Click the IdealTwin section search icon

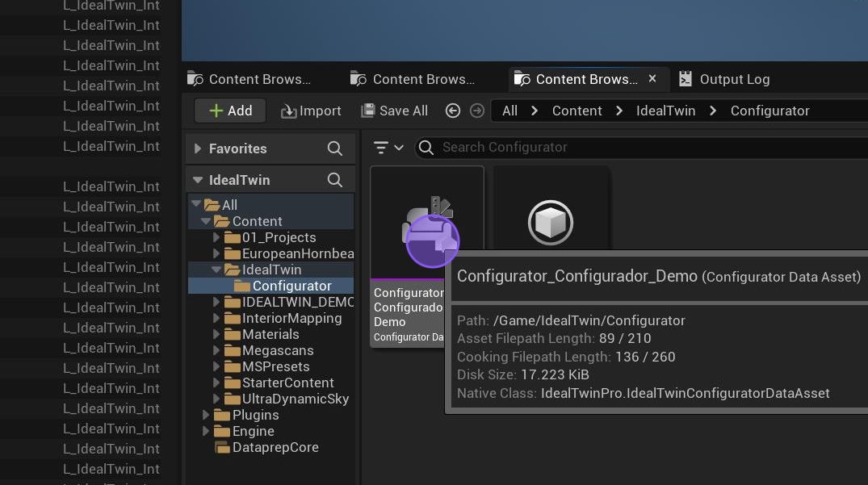tap(334, 180)
